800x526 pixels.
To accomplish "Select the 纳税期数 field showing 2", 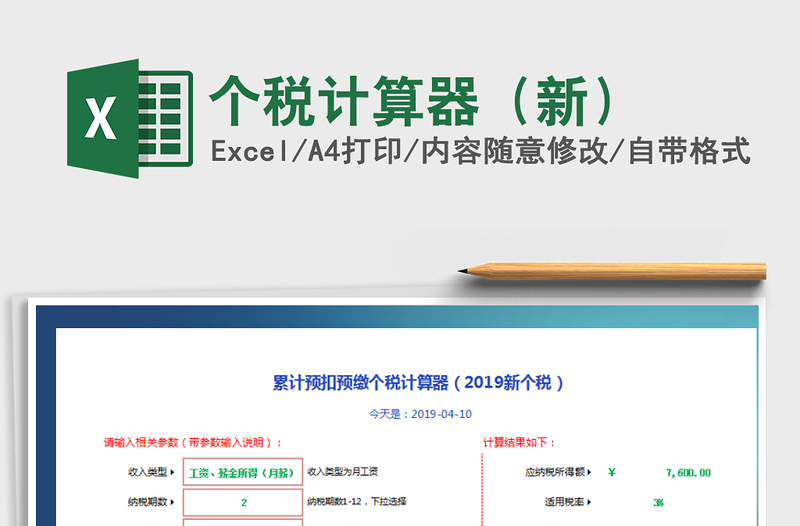I will click(x=243, y=503).
